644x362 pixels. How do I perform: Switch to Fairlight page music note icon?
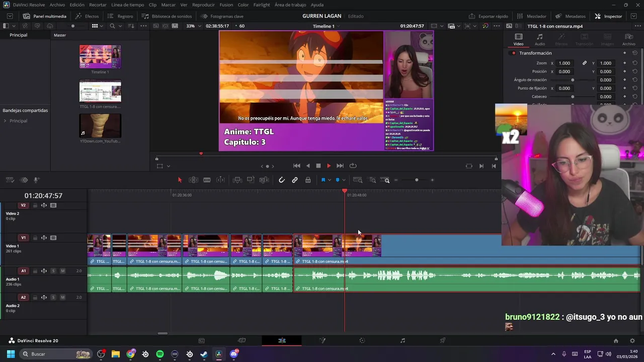point(403,340)
